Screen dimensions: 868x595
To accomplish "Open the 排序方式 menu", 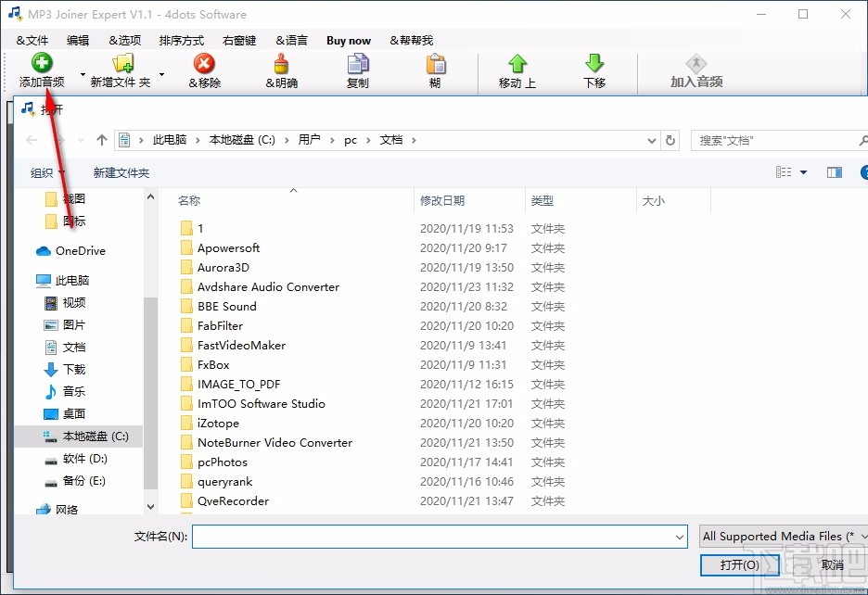I will click(x=182, y=41).
